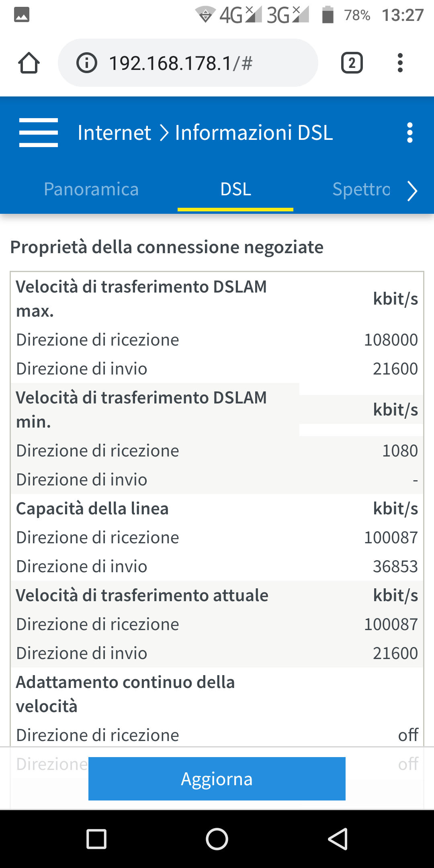Open the page options three-dot menu
434x868 pixels.
coord(409,133)
